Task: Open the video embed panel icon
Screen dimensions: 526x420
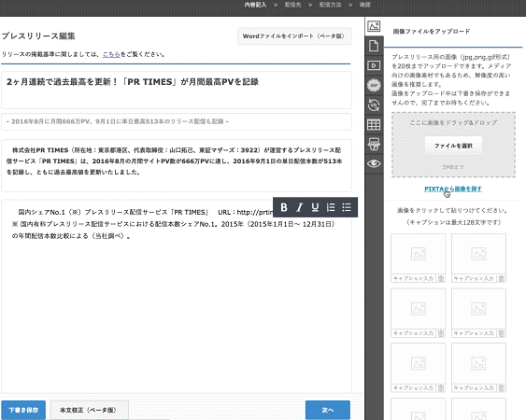Action: (x=374, y=65)
